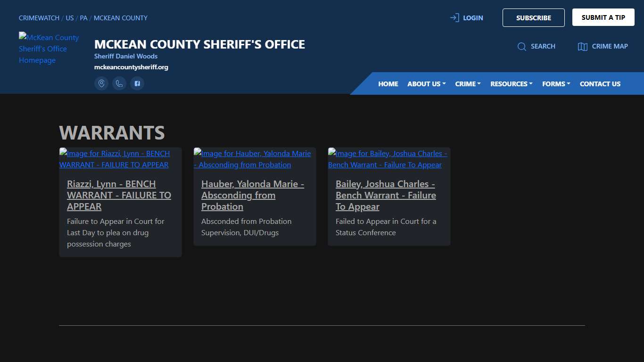Open the Hauber, Yalonda Marie warrant link
Screen dimensions: 644x362
tap(253, 195)
